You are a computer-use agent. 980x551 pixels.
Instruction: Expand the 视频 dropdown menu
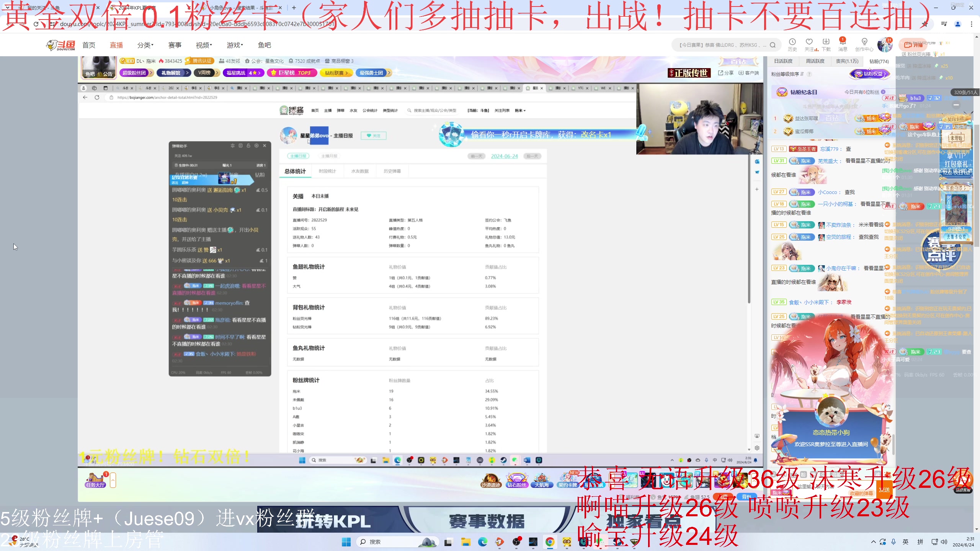(204, 45)
